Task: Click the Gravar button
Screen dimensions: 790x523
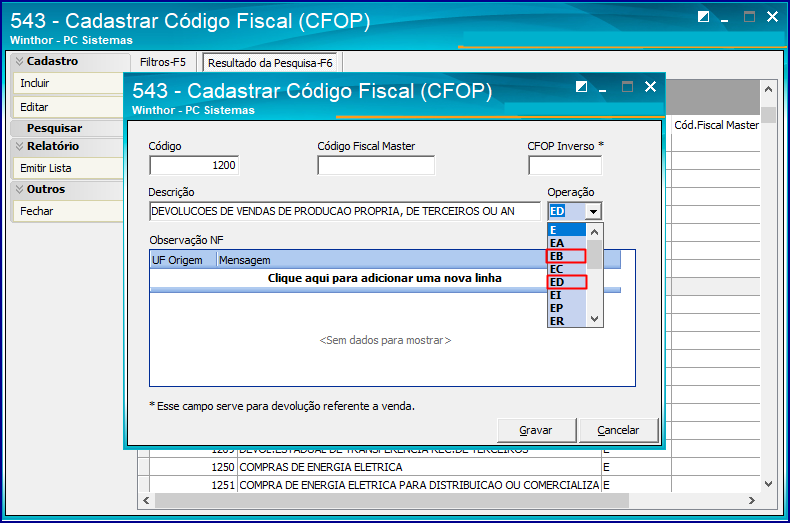Action: 536,430
